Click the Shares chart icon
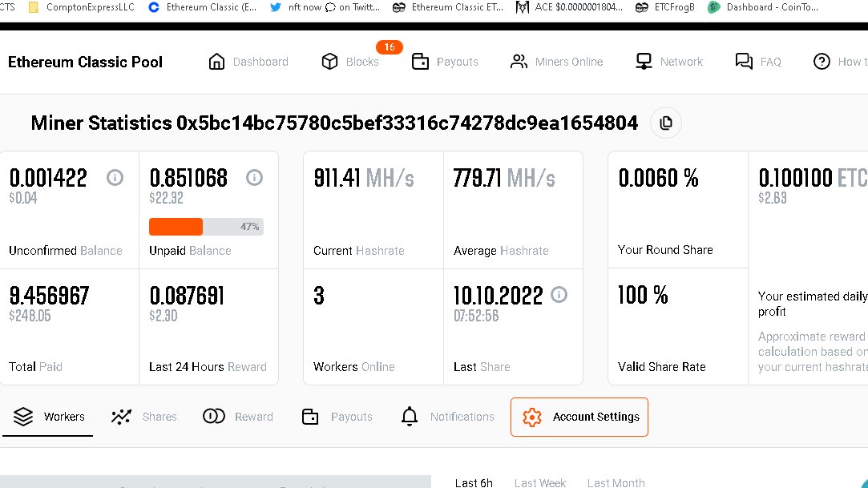 [x=121, y=417]
